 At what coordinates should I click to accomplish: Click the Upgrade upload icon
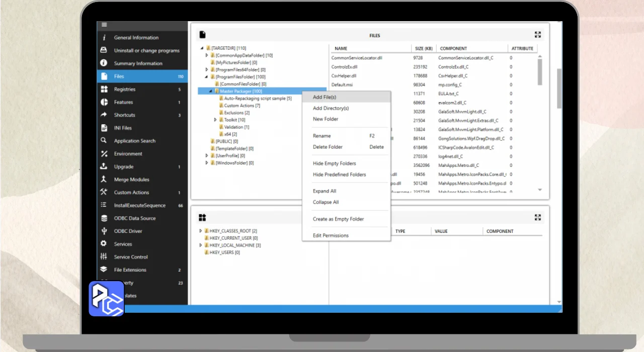point(104,166)
